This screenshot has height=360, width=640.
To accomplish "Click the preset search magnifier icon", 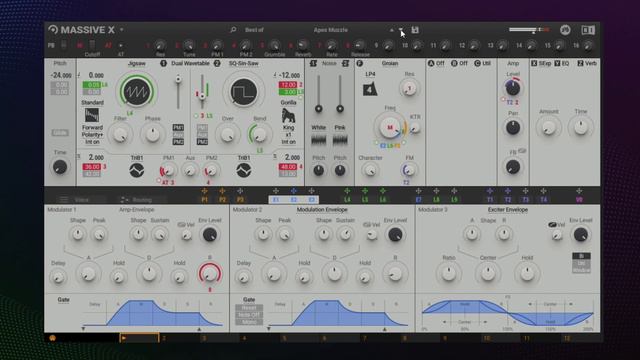I will (233, 30).
